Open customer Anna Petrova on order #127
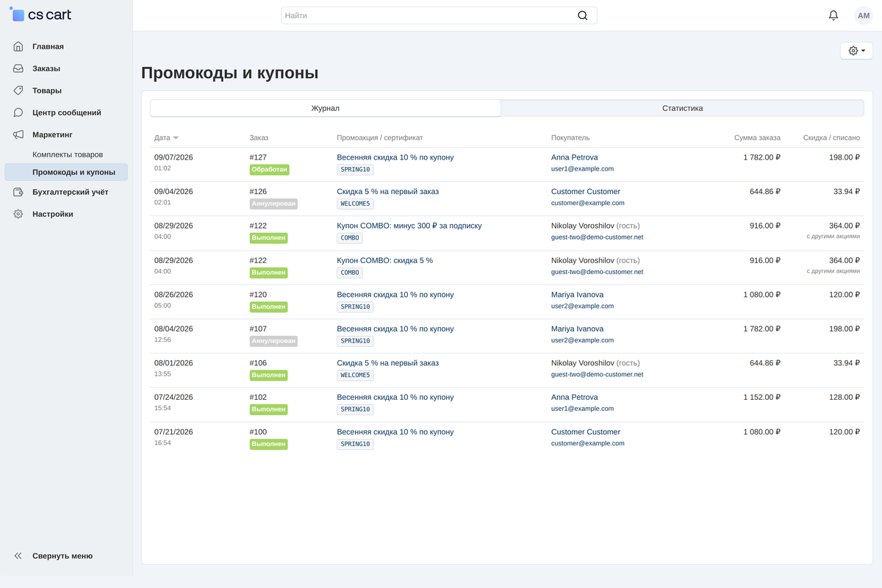 click(x=575, y=157)
